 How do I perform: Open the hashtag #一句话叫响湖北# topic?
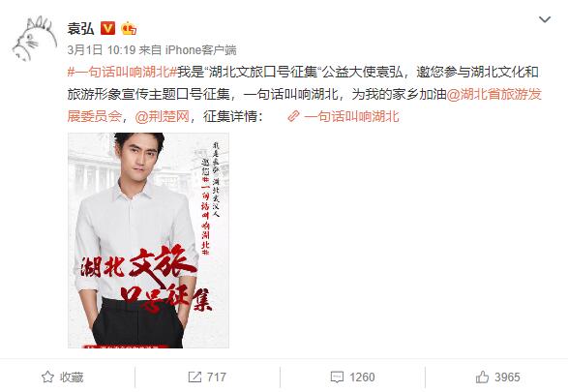pos(122,72)
